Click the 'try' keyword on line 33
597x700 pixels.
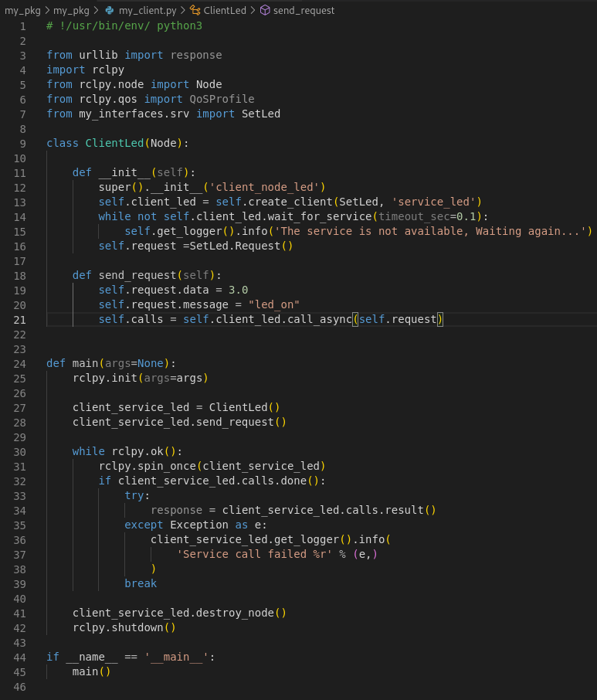134,496
